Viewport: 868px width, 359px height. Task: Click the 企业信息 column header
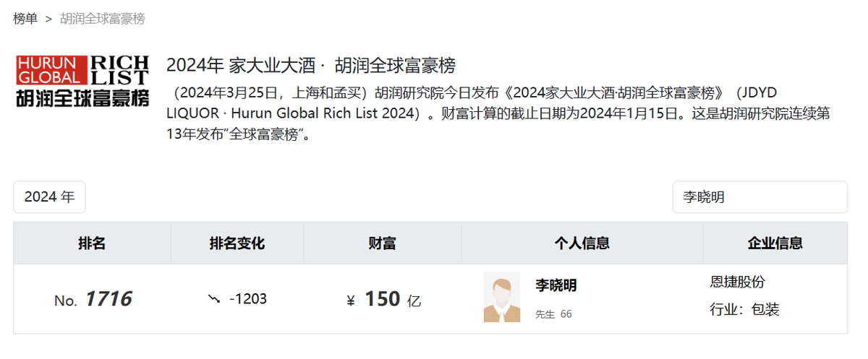[x=775, y=243]
